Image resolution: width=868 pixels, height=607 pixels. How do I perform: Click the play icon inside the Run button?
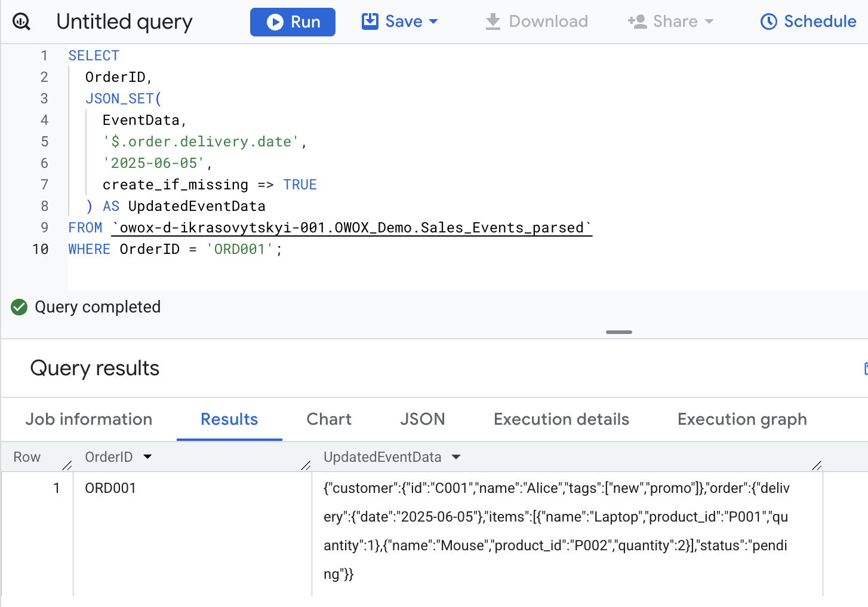[275, 22]
